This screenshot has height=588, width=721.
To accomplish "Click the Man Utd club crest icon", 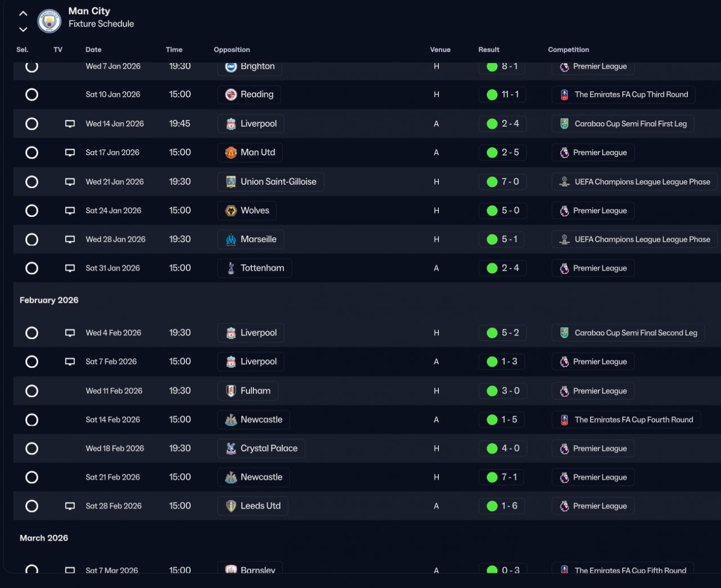I will (x=231, y=153).
